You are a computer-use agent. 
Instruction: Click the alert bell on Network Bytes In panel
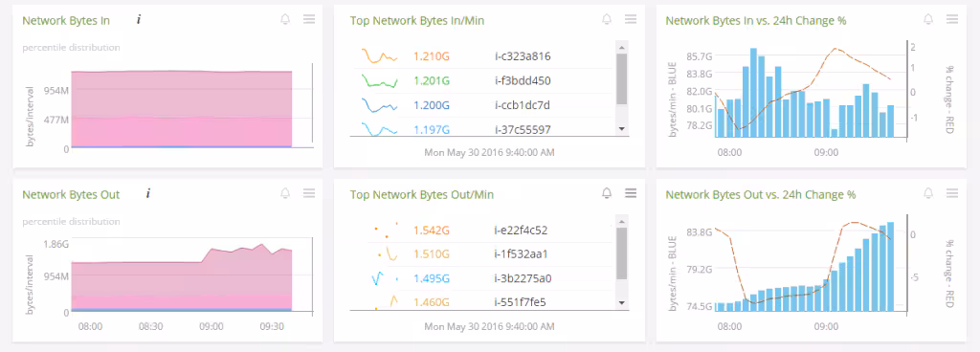[x=285, y=19]
